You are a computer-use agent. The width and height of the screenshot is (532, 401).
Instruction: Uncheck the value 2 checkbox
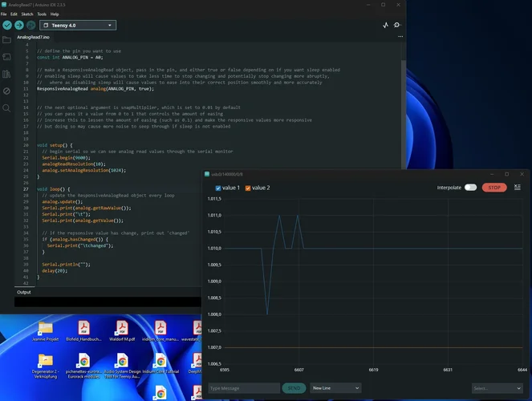[x=247, y=188]
